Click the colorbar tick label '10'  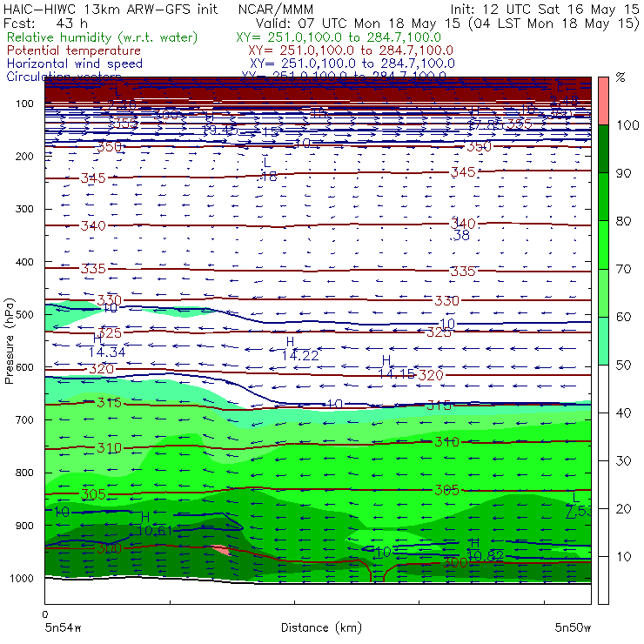tap(623, 557)
